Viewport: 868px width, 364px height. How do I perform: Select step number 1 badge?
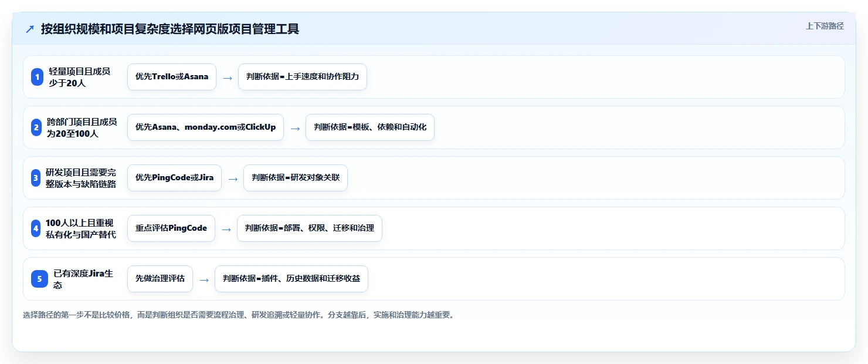[x=38, y=77]
